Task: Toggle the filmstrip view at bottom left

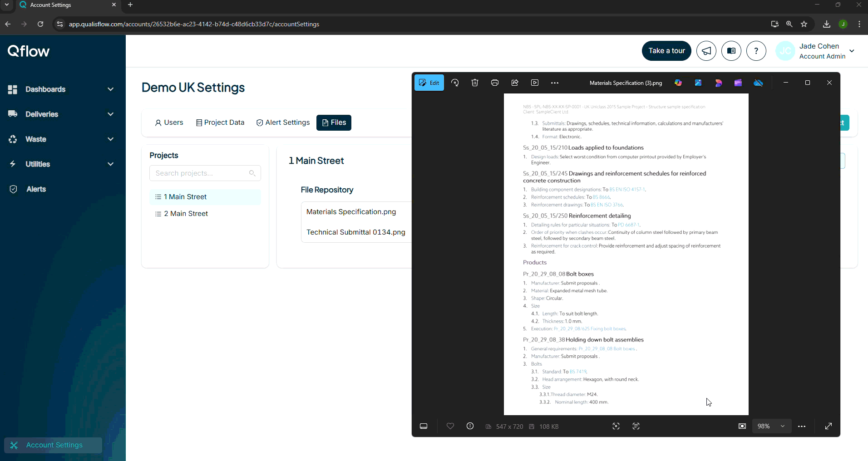Action: click(424, 427)
